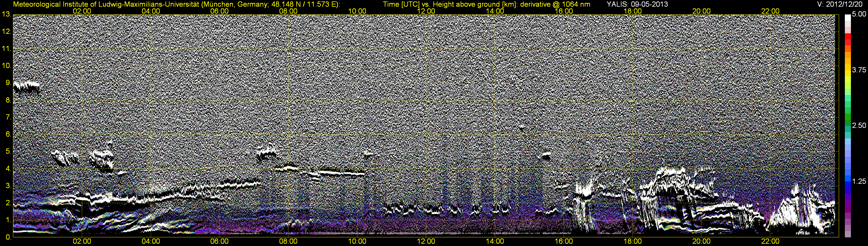Click the 16:00 label on the bottom time axis

pos(564,242)
